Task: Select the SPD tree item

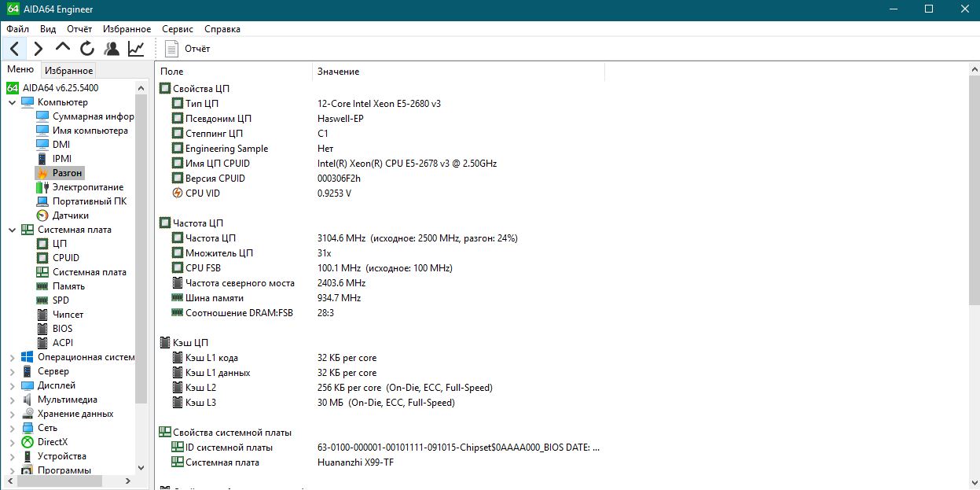Action: 61,300
